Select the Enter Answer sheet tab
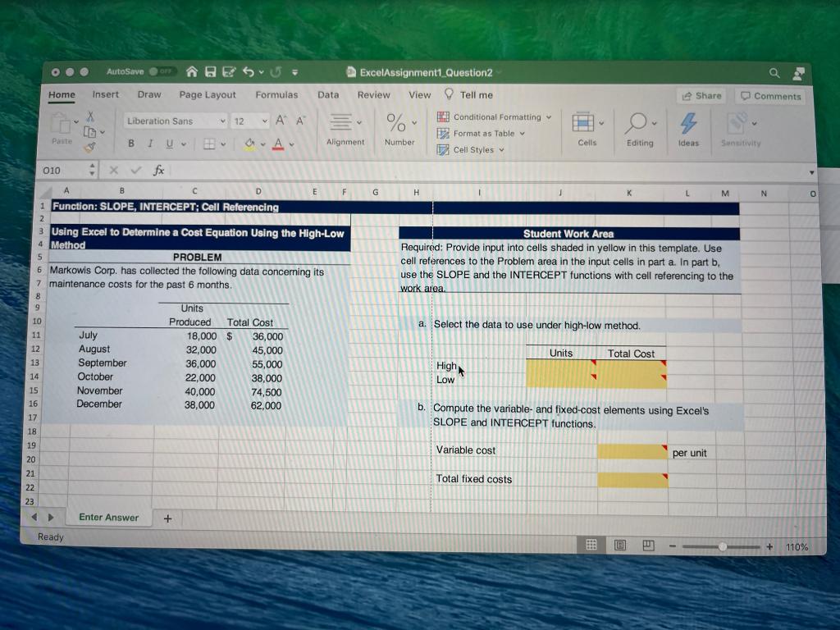This screenshot has width=840, height=630. click(108, 518)
